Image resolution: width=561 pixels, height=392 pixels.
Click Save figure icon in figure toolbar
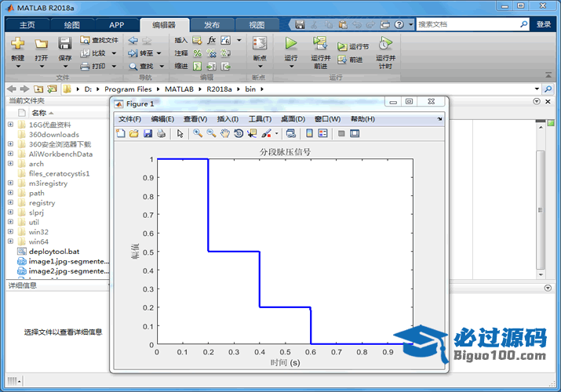pos(148,133)
